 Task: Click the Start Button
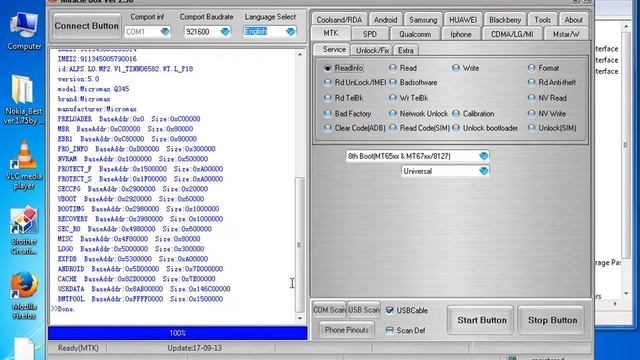[481, 320]
